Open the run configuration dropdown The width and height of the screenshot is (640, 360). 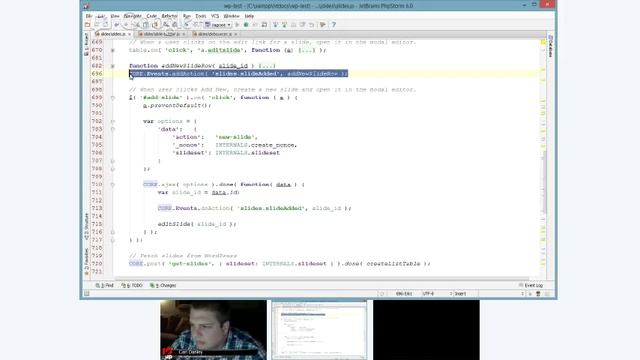218,25
